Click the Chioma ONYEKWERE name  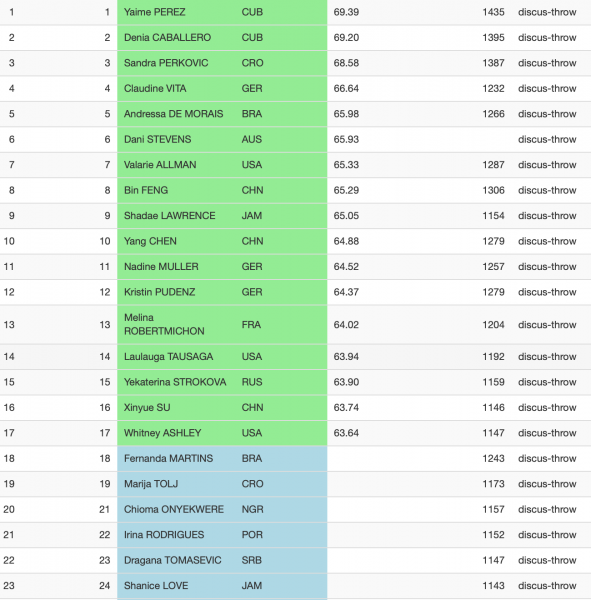click(174, 509)
